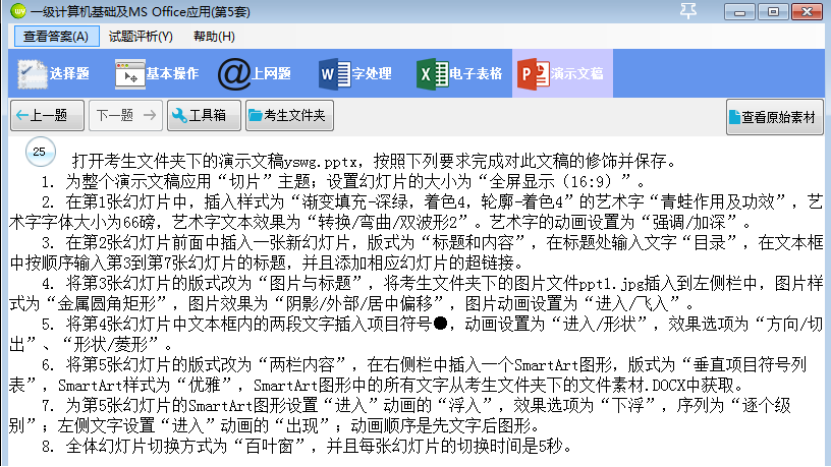Image resolution: width=831 pixels, height=467 pixels.
Task: Click the text “强调/加深” in item 2
Action: [689, 222]
